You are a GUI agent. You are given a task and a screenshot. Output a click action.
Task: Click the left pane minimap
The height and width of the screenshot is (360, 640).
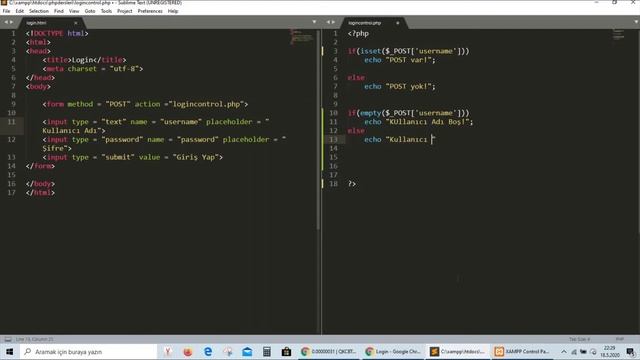click(x=302, y=37)
